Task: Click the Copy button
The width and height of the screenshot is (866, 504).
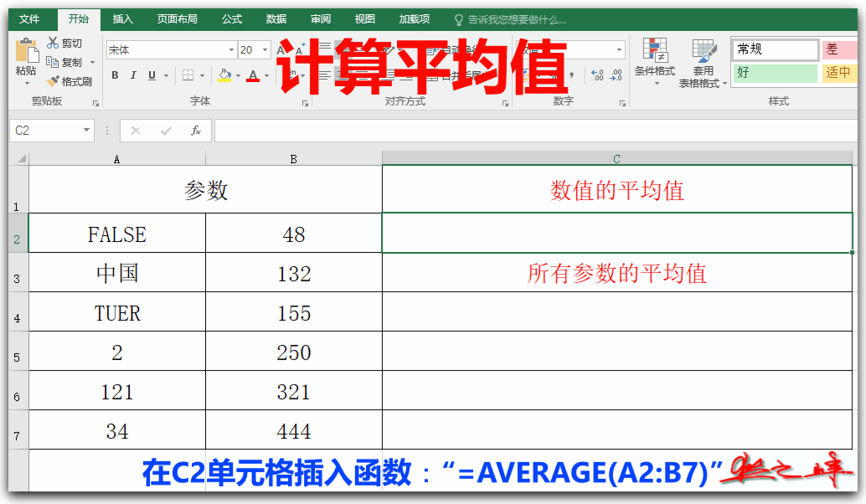Action: tap(64, 62)
